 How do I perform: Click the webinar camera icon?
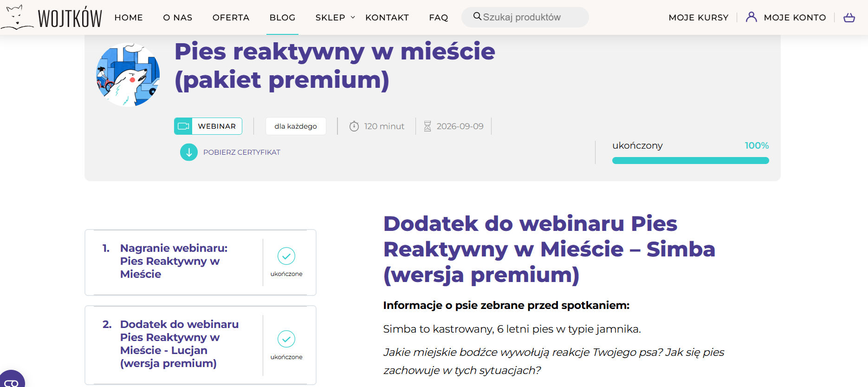183,126
